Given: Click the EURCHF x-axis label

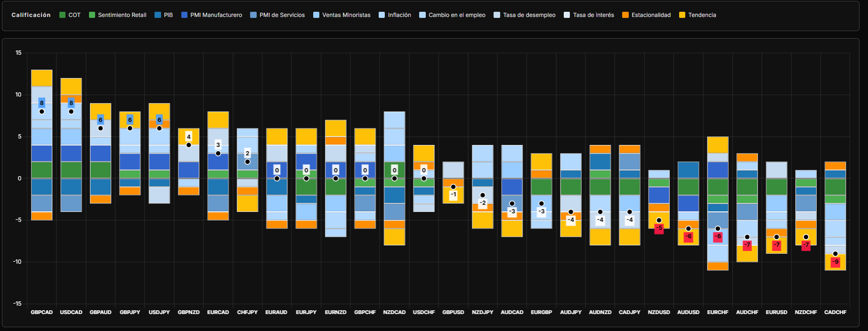Looking at the screenshot, I should click(717, 312).
